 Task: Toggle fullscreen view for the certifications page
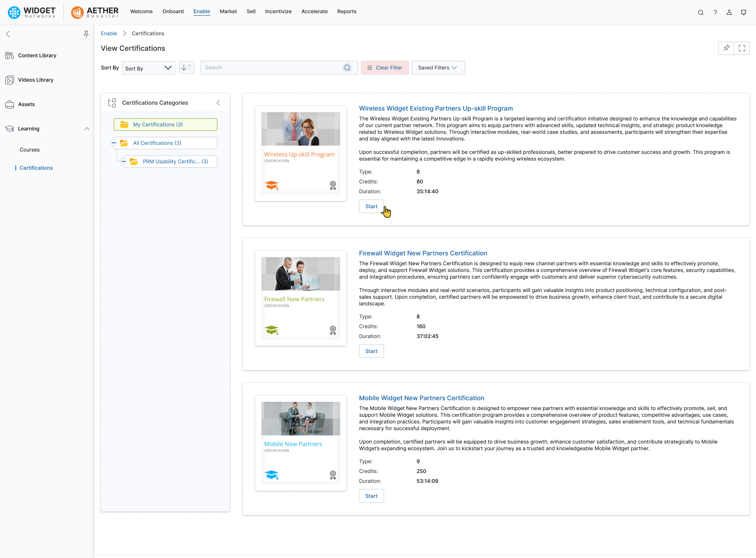point(742,48)
